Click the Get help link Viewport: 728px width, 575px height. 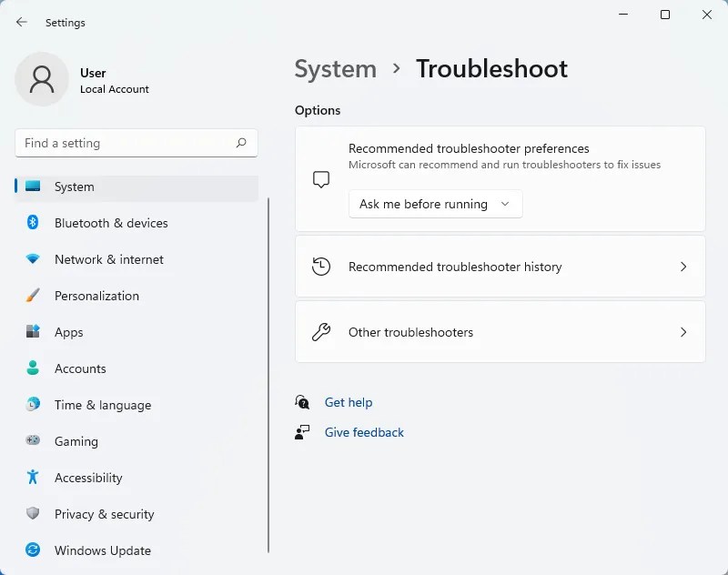[349, 402]
